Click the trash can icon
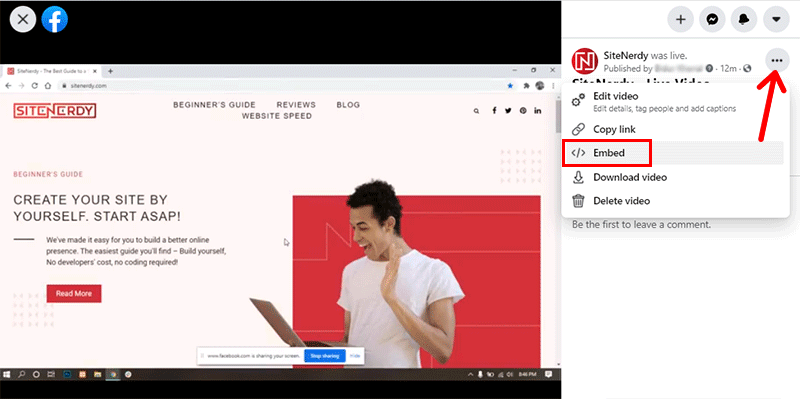Viewport: 800px width, 399px height. pos(578,201)
